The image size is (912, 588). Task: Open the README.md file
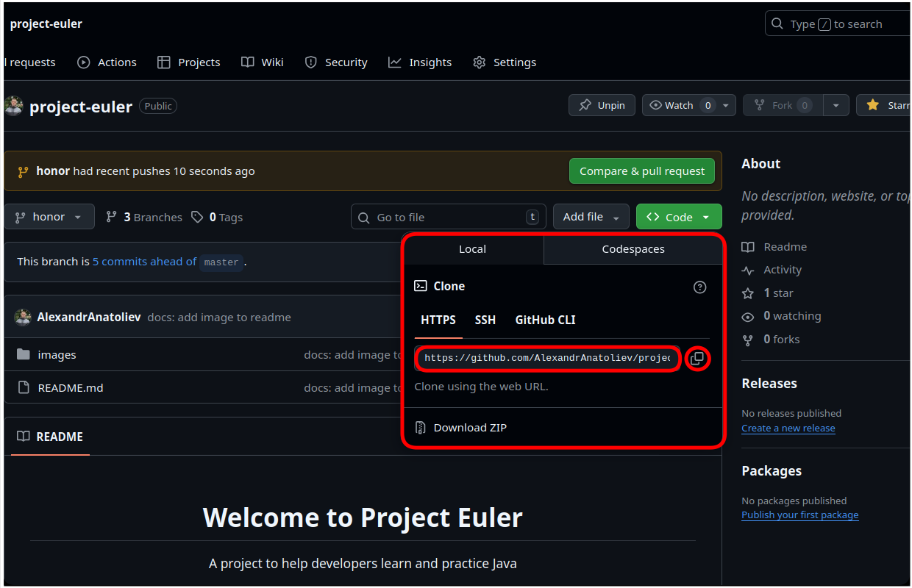tap(70, 388)
